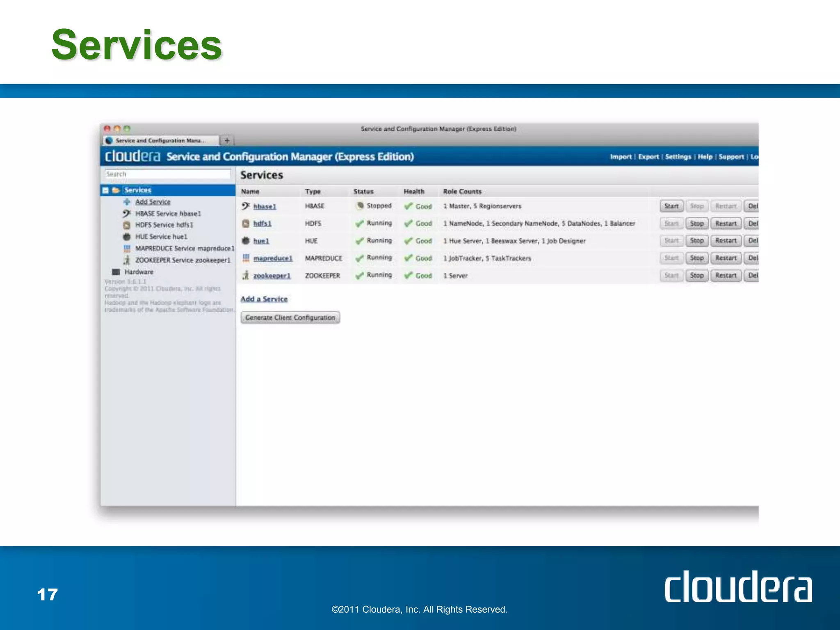This screenshot has height=630, width=840.
Task: Open the zookeeper1 service link
Action: pos(272,276)
